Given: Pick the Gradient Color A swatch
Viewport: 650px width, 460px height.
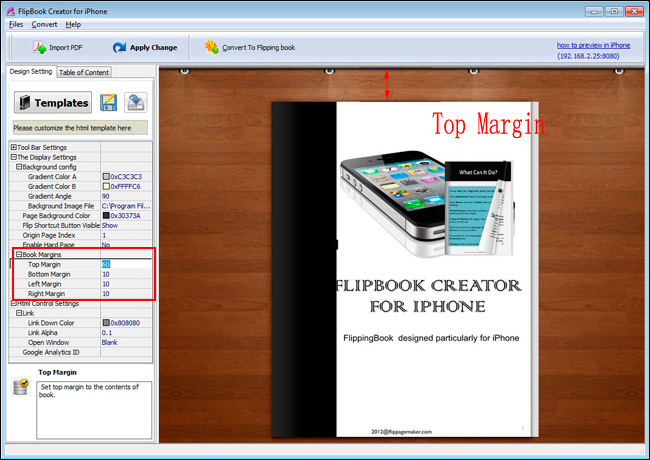Looking at the screenshot, I should point(106,177).
